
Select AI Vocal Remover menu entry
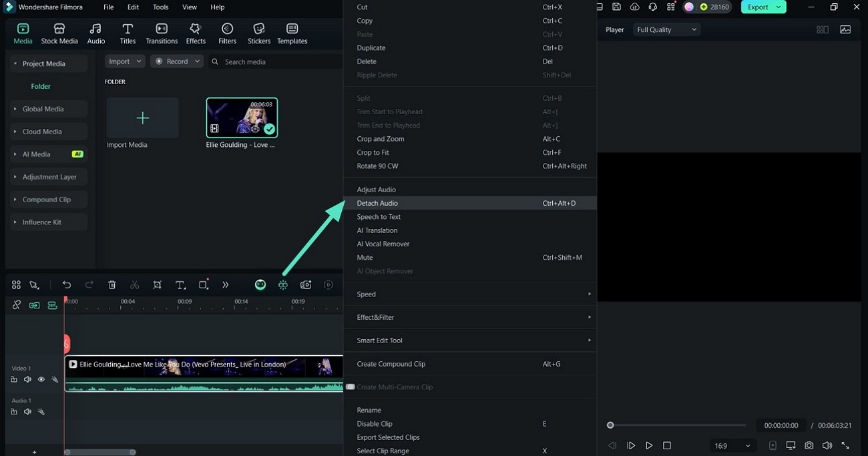(x=470, y=244)
